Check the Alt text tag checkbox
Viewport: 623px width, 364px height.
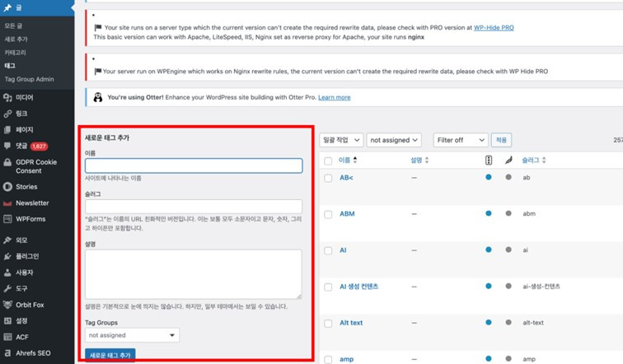(328, 324)
